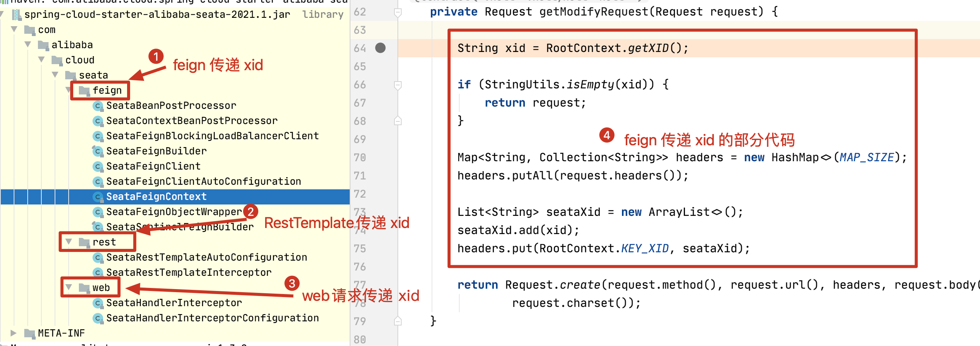Click class icon of SeataFeignContext
The height and width of the screenshot is (346, 980).
[x=98, y=197]
